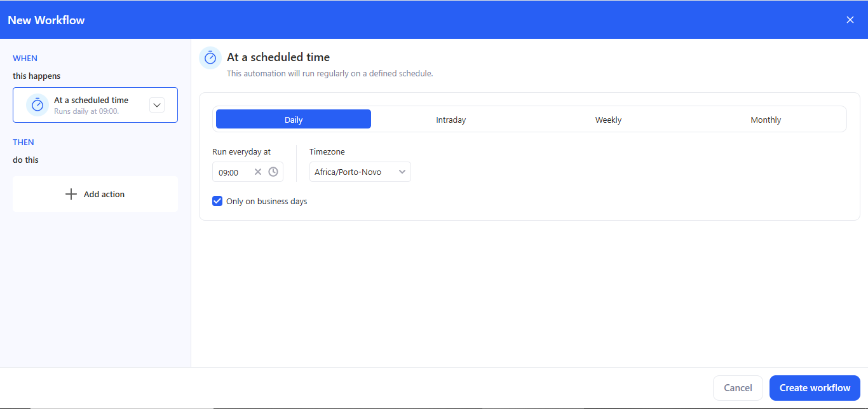Click the Timezone dropdown arrow

tap(402, 171)
